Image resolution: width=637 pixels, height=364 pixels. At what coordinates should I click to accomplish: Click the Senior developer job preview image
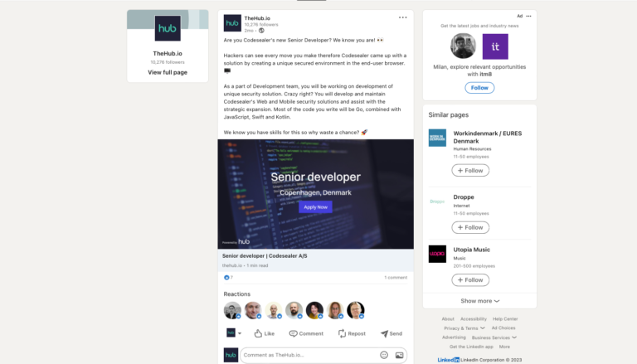click(316, 194)
